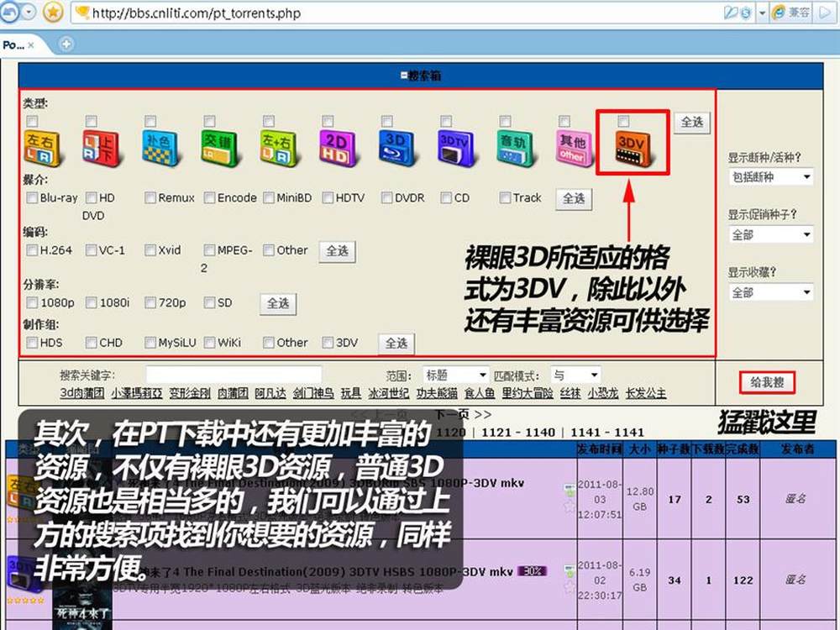Click the pink 其他 other category icon
This screenshot has height=630, width=840.
tap(573, 149)
